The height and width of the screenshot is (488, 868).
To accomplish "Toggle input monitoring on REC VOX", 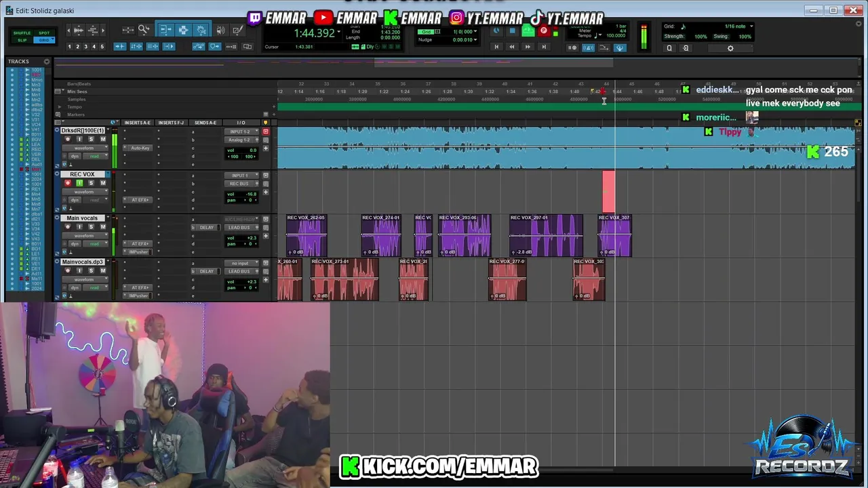I will point(79,183).
